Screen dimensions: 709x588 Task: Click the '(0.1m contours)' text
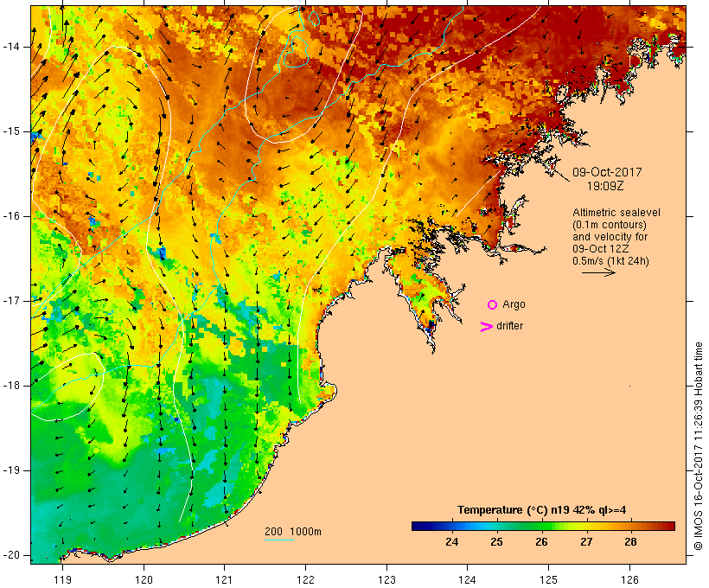click(x=610, y=225)
